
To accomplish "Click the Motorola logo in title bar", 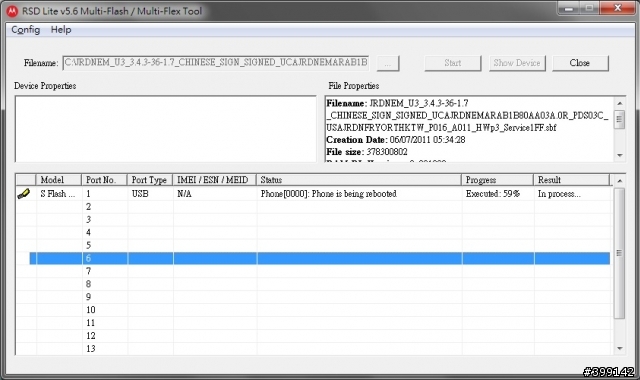I will tap(12, 11).
